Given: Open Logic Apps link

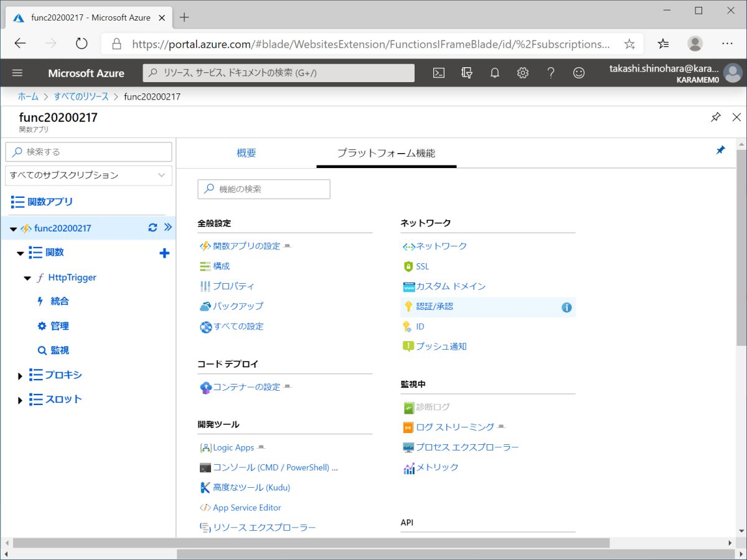Looking at the screenshot, I should [x=233, y=447].
